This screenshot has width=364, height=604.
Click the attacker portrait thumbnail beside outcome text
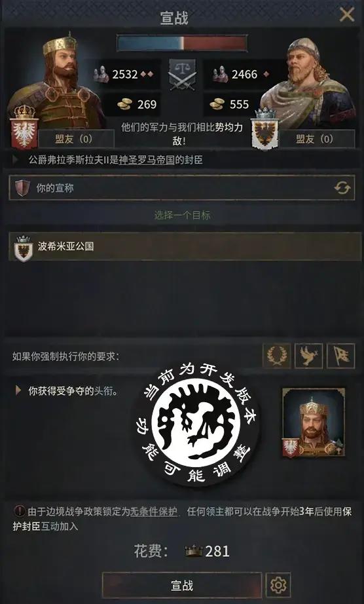314,423
